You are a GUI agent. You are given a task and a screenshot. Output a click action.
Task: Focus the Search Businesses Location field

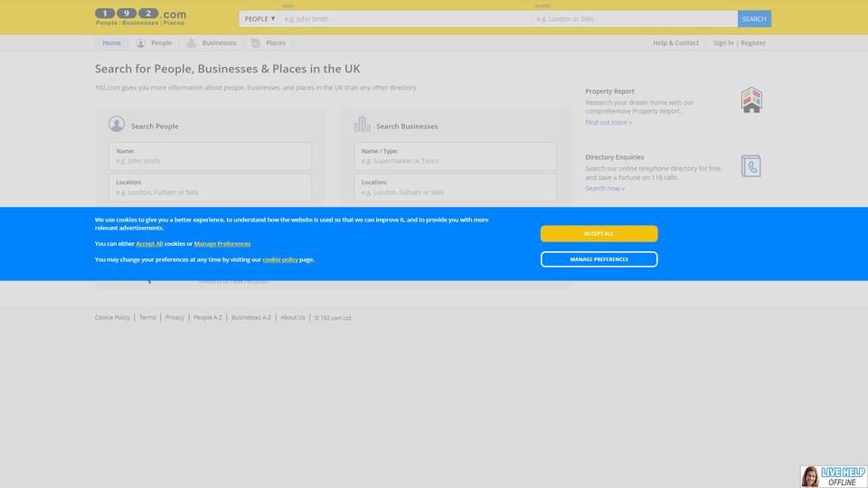[456, 188]
